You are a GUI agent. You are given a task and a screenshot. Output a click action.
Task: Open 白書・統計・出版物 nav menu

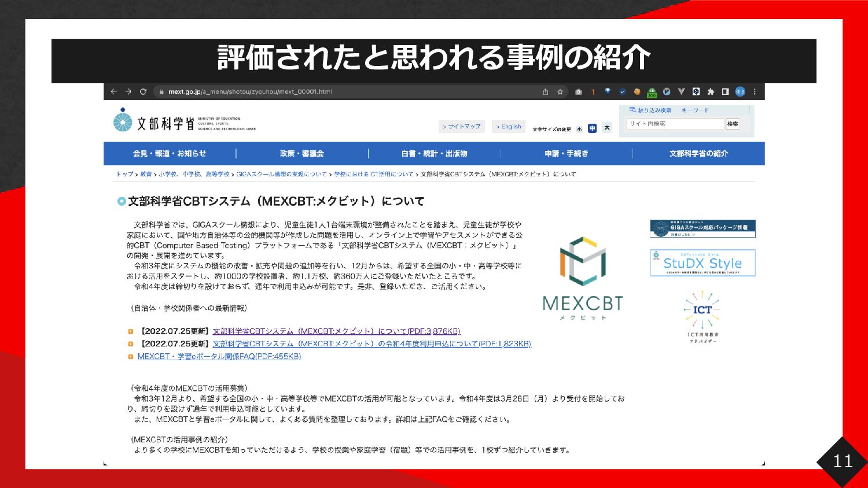pyautogui.click(x=434, y=153)
